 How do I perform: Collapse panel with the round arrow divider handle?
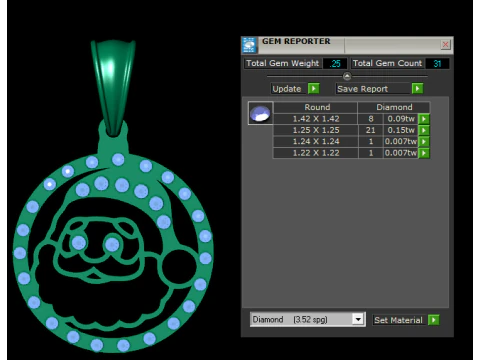pyautogui.click(x=347, y=76)
